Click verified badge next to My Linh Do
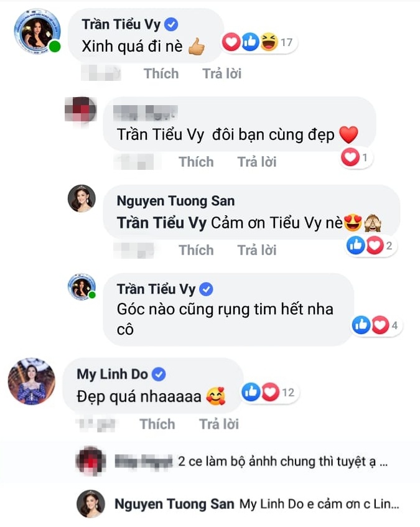The width and height of the screenshot is (420, 527). pos(159,374)
